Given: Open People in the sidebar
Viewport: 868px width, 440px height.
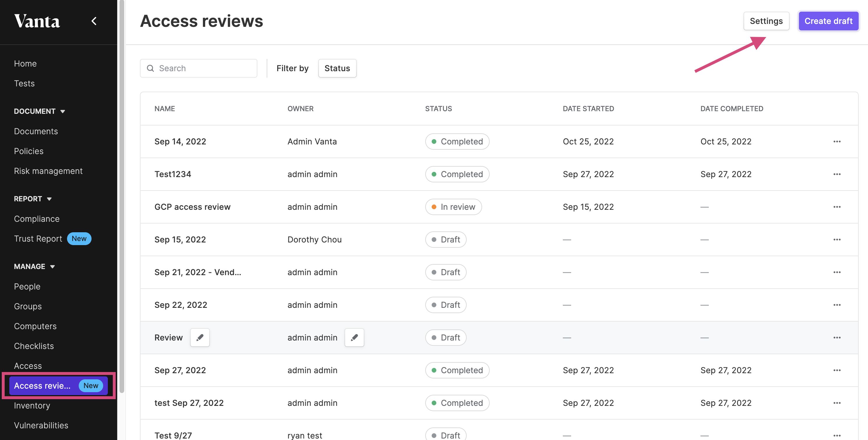Looking at the screenshot, I should [x=27, y=287].
